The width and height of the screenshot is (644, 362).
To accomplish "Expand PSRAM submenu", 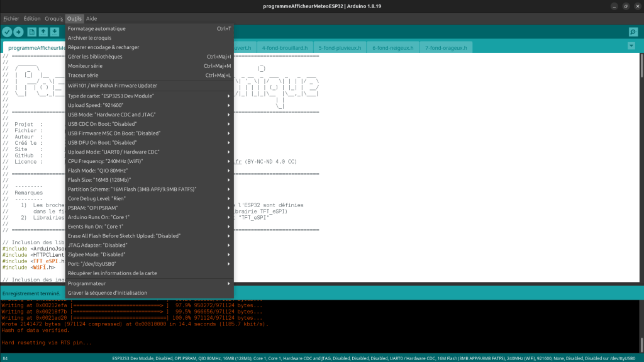I will [x=150, y=208].
